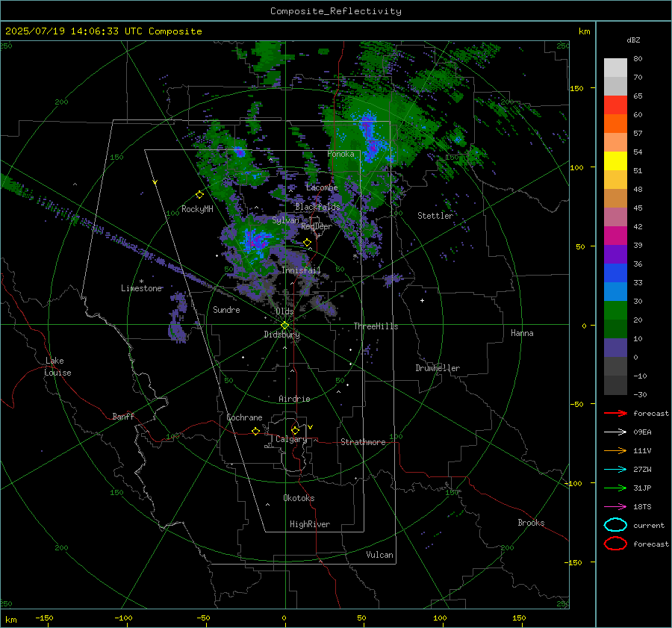Click the Lake Louise label
Screen dimensions: 672x628
pyautogui.click(x=57, y=367)
